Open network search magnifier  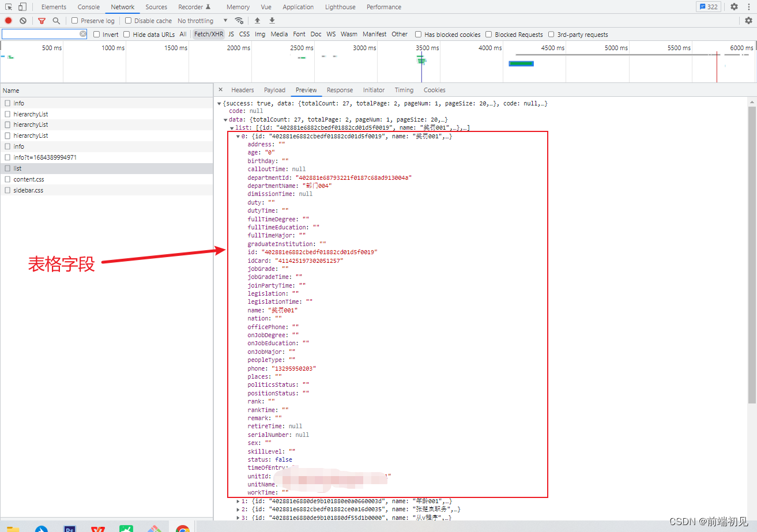pyautogui.click(x=56, y=20)
